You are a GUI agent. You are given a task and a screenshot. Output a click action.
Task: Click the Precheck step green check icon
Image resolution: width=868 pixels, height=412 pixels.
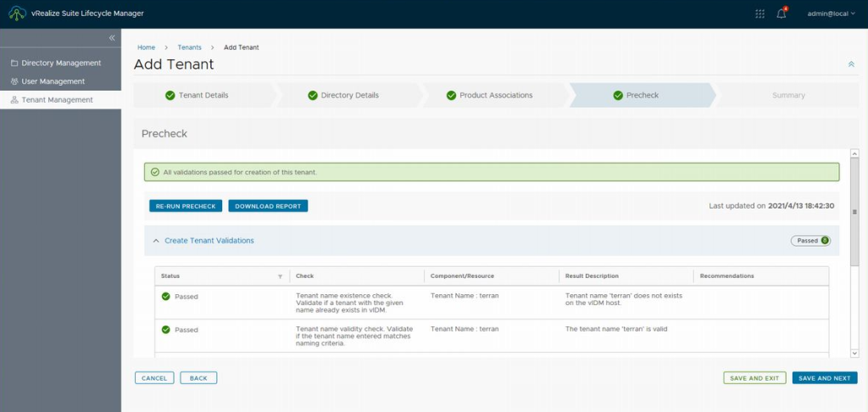click(618, 95)
